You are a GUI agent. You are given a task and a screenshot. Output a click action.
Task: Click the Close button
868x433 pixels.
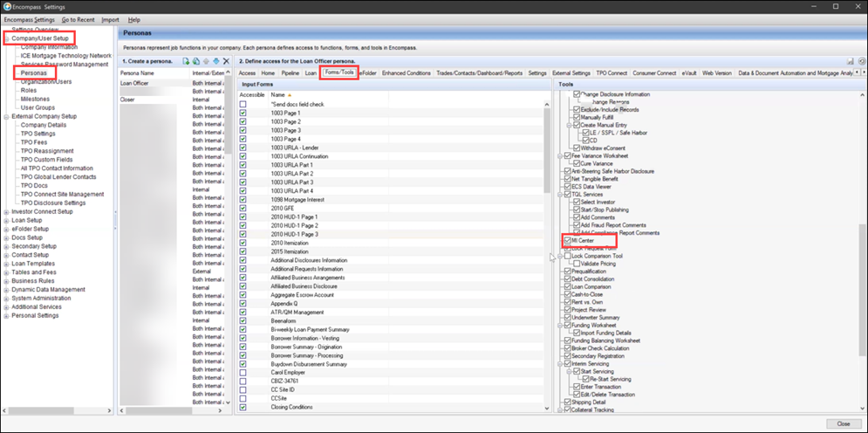pos(843,423)
